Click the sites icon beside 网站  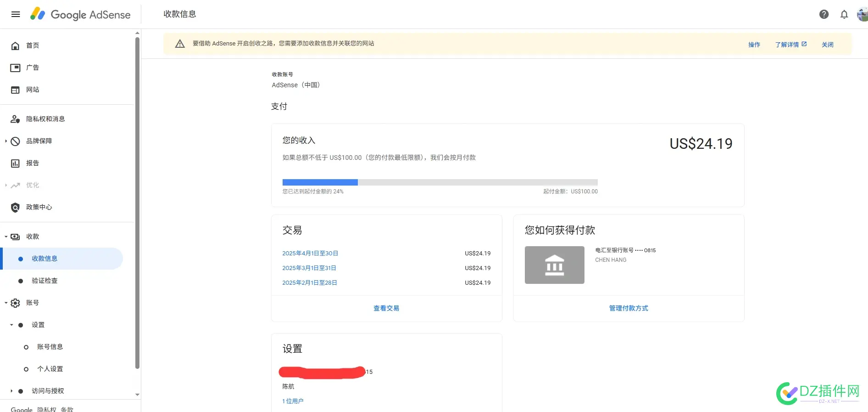pos(15,90)
